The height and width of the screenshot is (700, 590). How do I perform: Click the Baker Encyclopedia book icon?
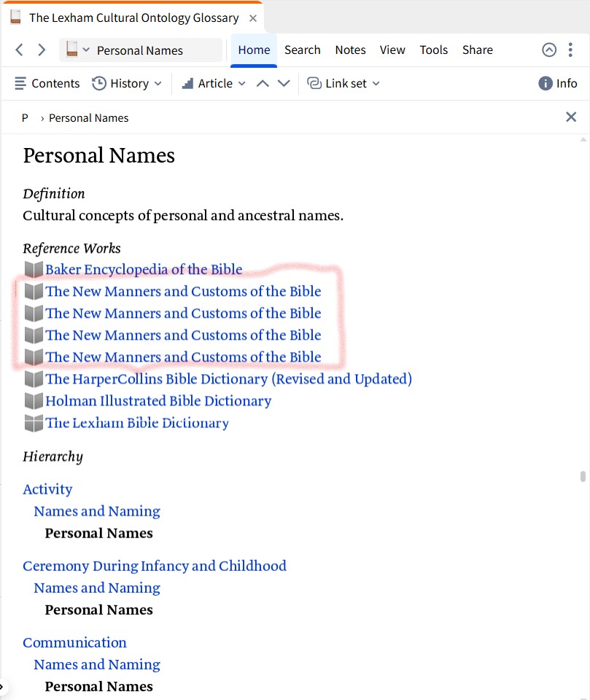(34, 269)
